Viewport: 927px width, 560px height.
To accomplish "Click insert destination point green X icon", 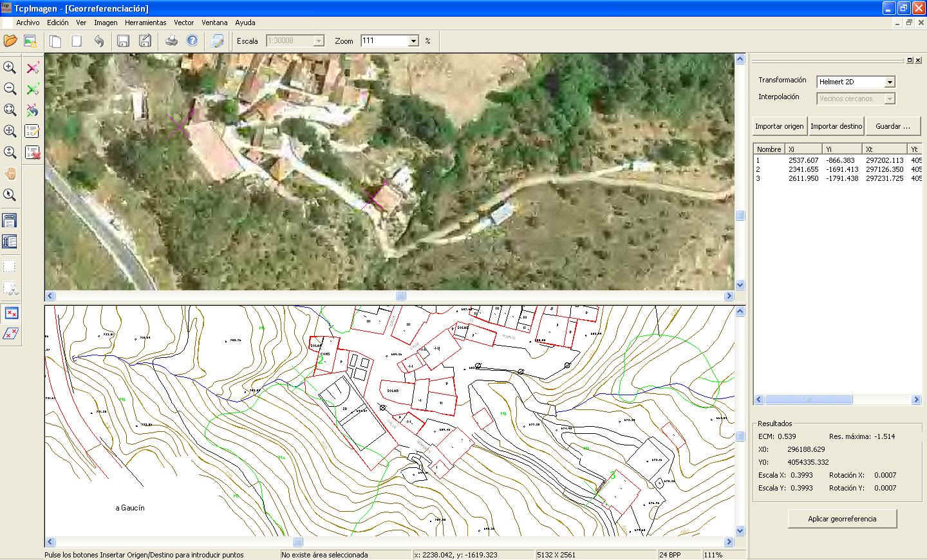I will [x=32, y=89].
